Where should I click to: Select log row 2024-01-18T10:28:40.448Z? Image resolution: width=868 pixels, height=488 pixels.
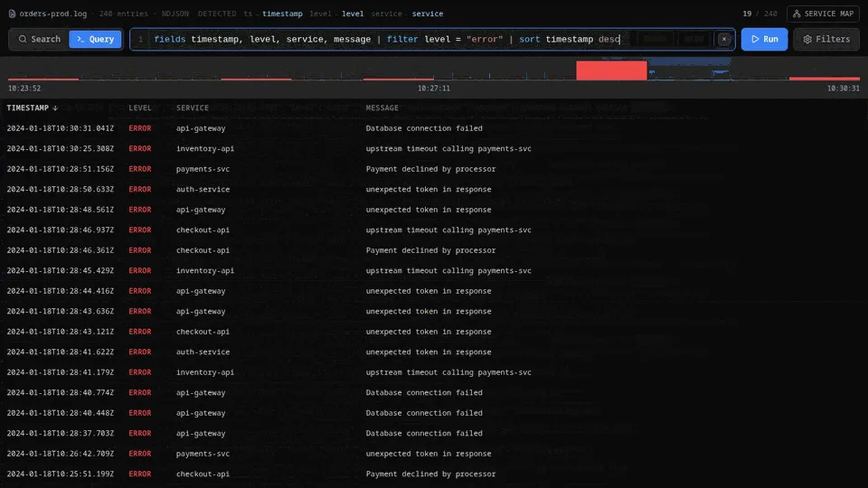click(x=434, y=413)
